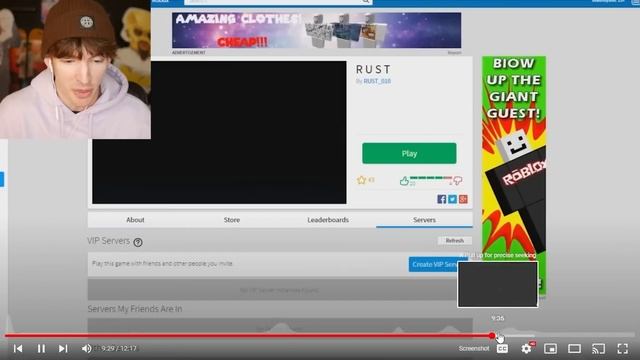The width and height of the screenshot is (640, 360).
Task: Mute the video volume
Action: pos(86,349)
